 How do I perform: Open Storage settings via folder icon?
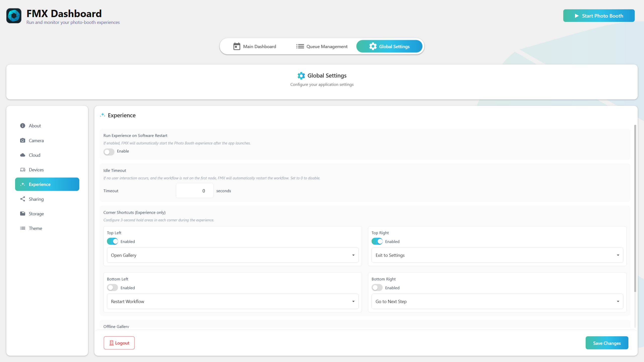point(23,214)
